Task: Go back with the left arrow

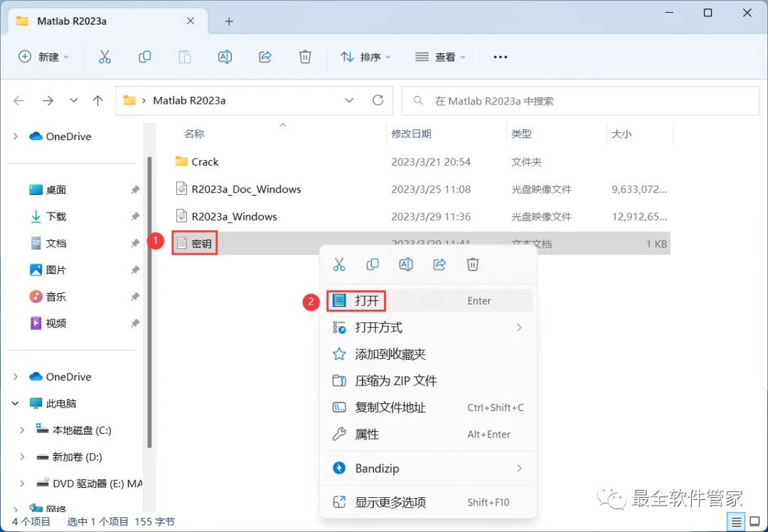Action: point(18,101)
